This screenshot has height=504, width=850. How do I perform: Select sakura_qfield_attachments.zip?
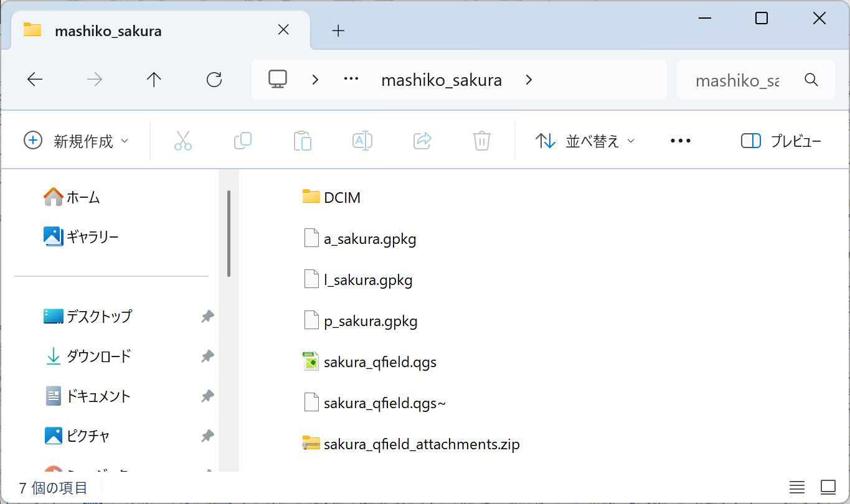(411, 444)
